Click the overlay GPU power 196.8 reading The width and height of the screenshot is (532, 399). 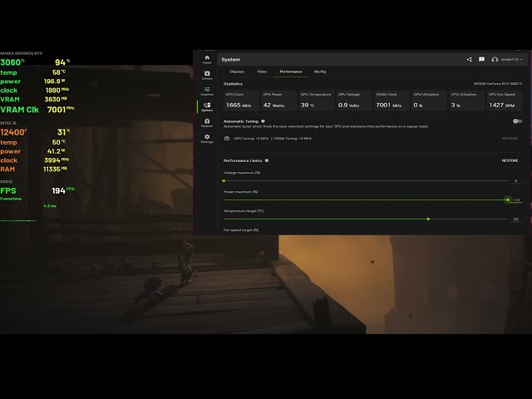pyautogui.click(x=52, y=81)
